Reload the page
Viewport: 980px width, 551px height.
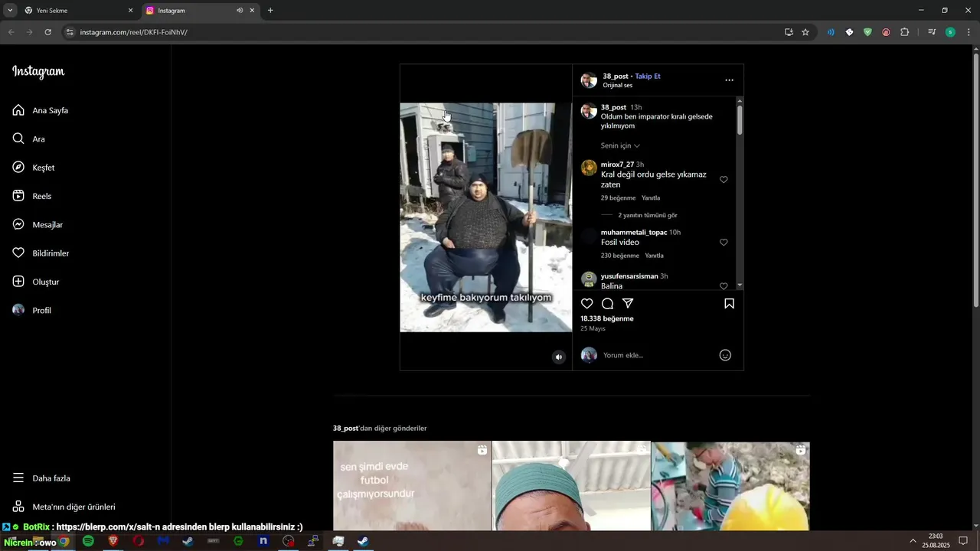[x=47, y=32]
